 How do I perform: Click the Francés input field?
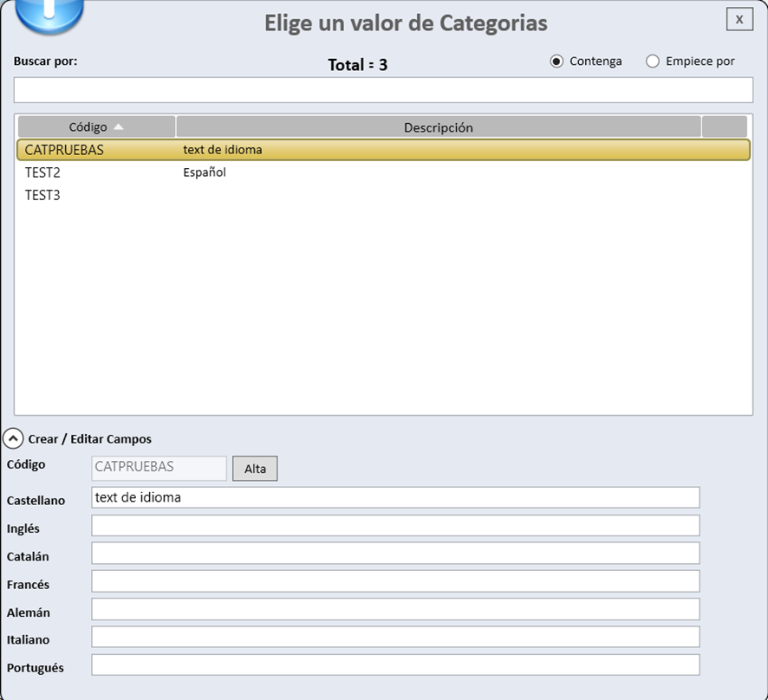[394, 581]
